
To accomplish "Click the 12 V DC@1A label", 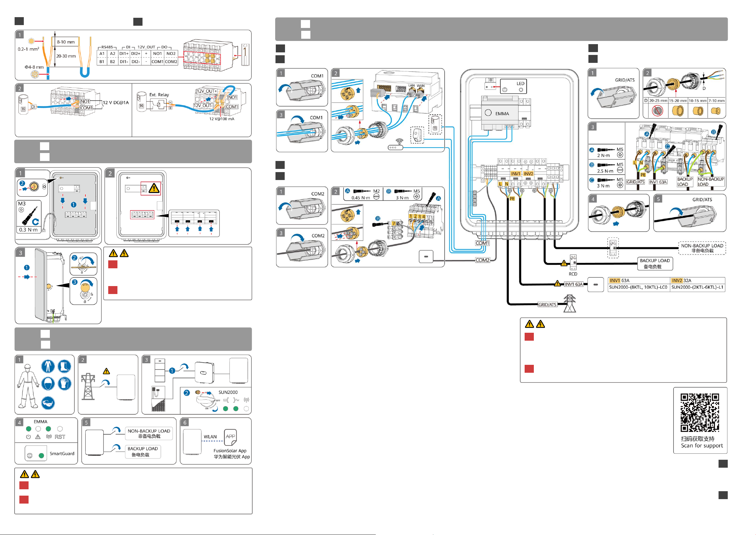I will (x=116, y=103).
